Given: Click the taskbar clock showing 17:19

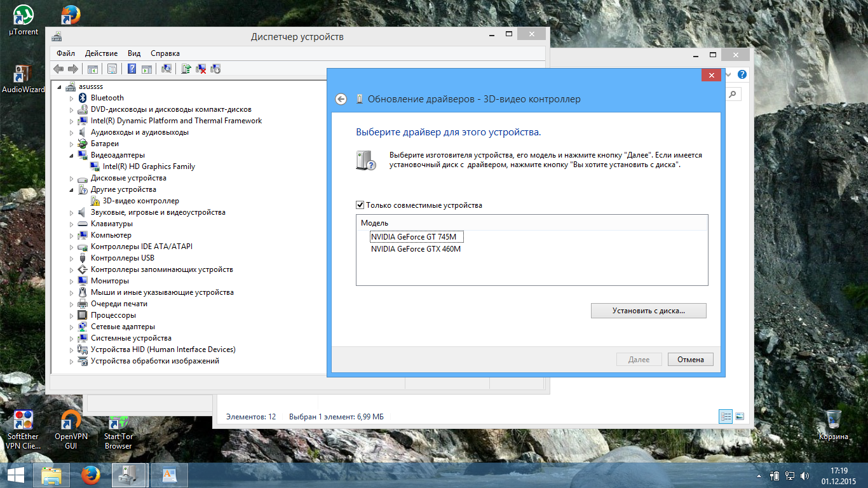Looking at the screenshot, I should click(839, 475).
